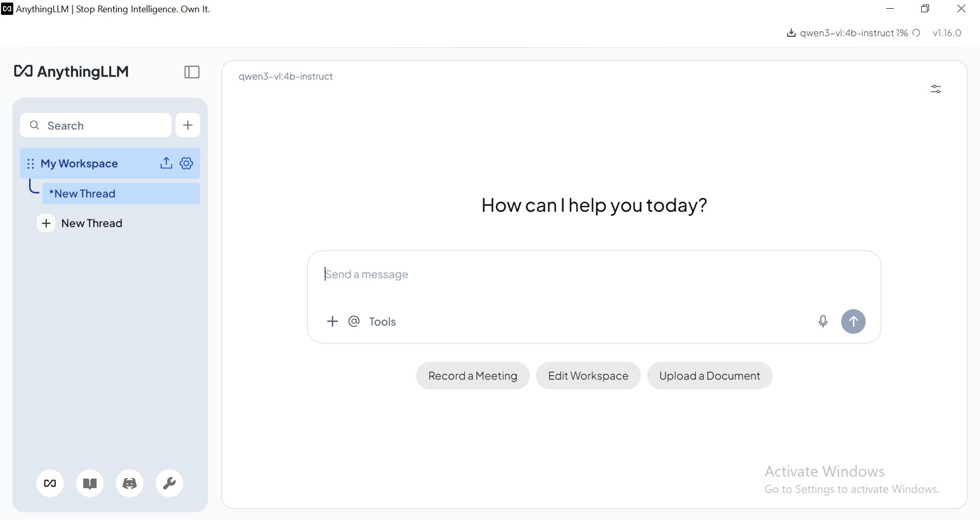The width and height of the screenshot is (980, 520).
Task: Open settings via the wrench icon
Action: (x=169, y=483)
